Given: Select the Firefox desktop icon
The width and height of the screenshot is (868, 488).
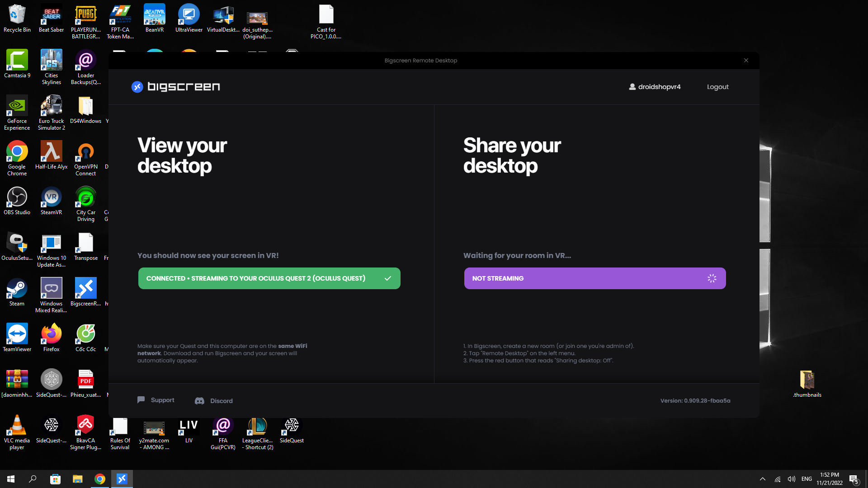Looking at the screenshot, I should click(x=52, y=338).
